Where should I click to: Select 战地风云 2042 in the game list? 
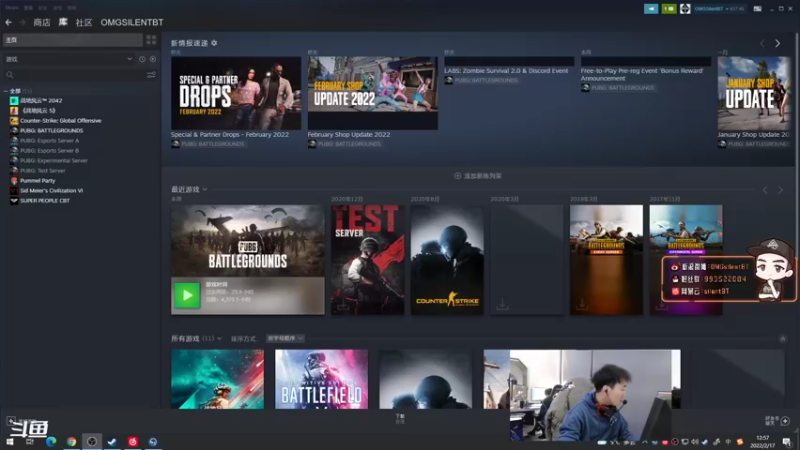click(x=41, y=101)
